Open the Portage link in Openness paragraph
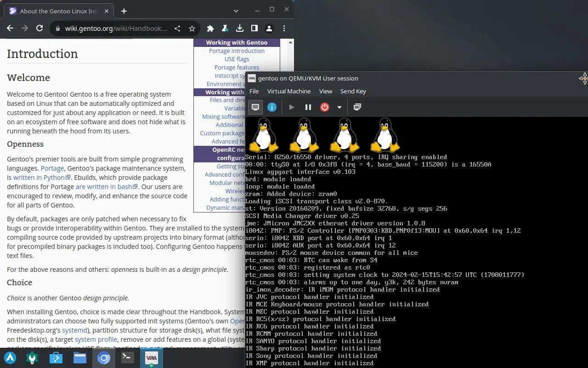588x368 pixels. coord(52,168)
